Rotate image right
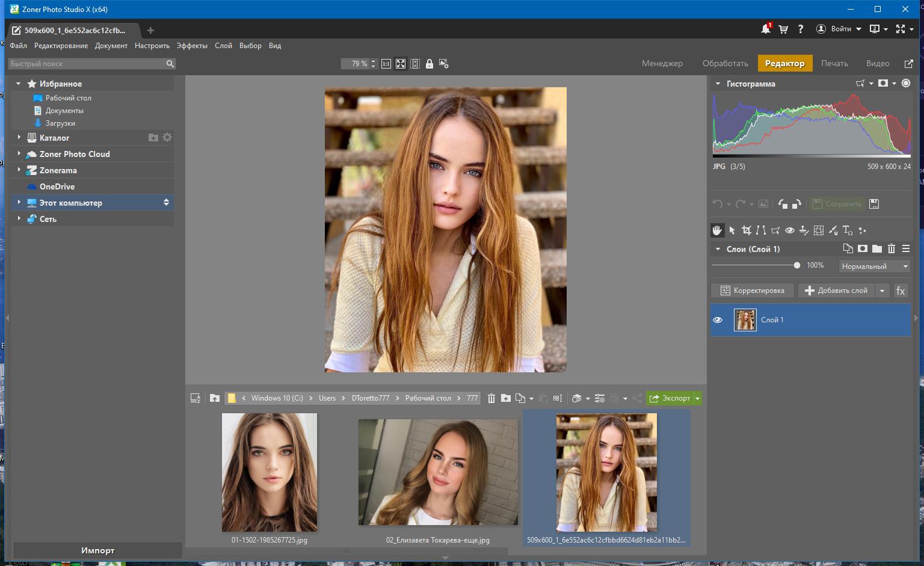 click(796, 204)
